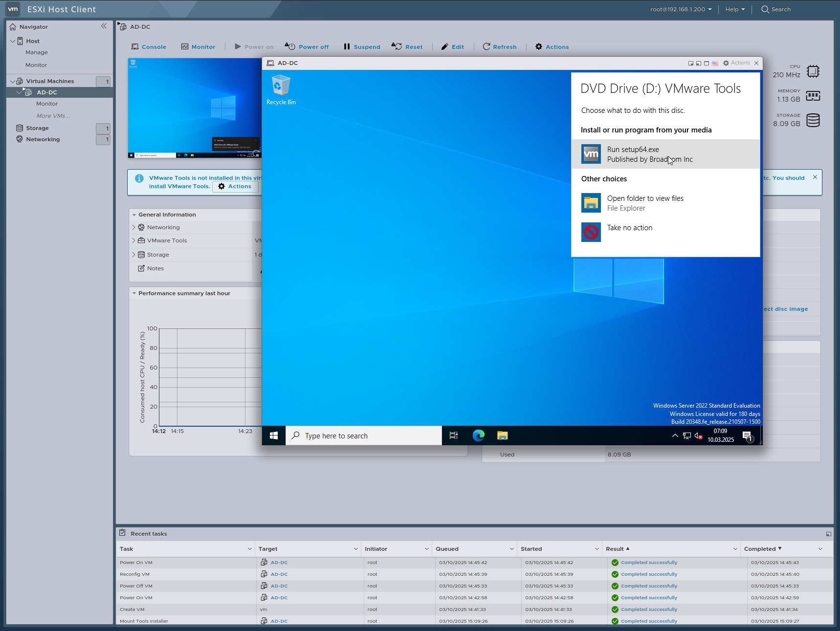Viewport: 840px width, 631px height.
Task: Open folder to view files via File Explorer
Action: point(645,203)
